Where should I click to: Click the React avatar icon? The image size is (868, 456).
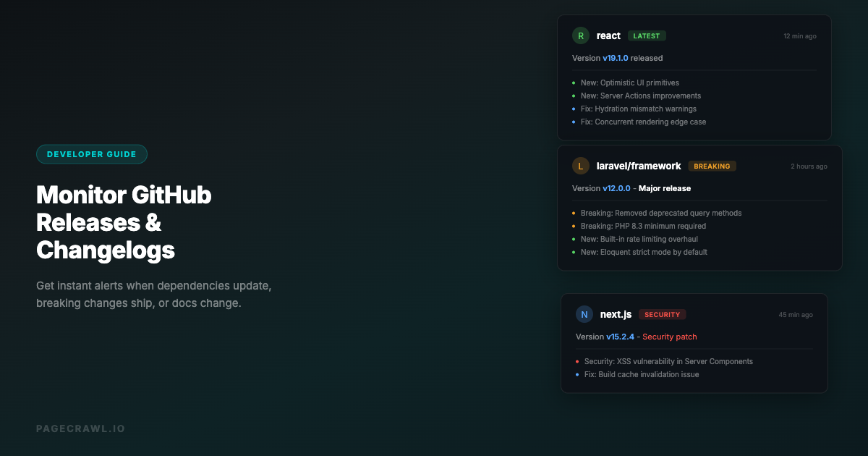tap(580, 35)
